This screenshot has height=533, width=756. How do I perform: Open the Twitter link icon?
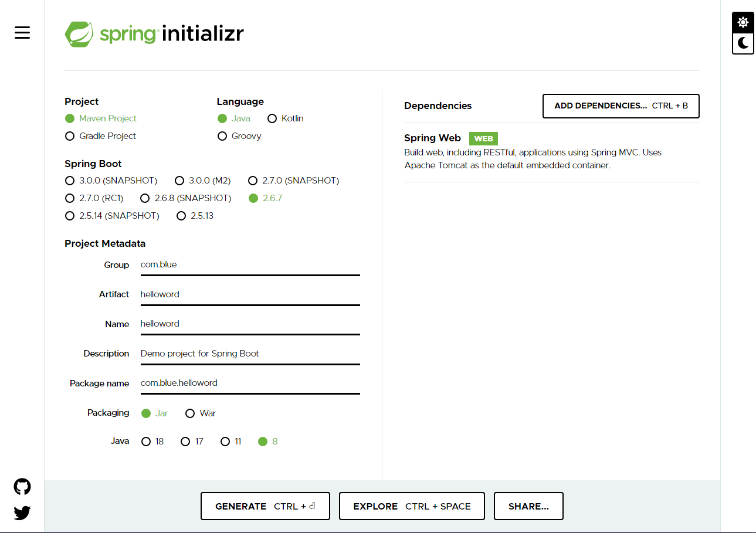22,512
